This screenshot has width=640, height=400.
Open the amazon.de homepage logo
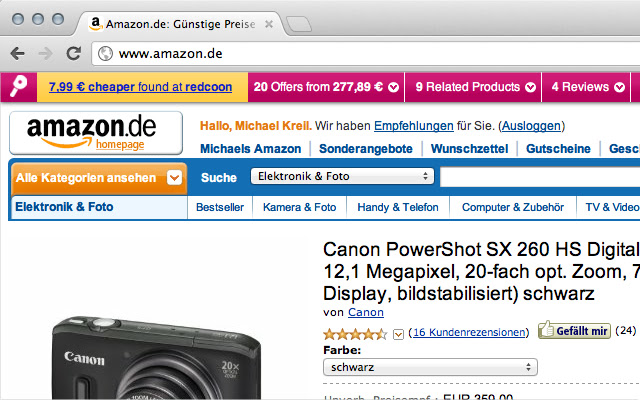96,133
